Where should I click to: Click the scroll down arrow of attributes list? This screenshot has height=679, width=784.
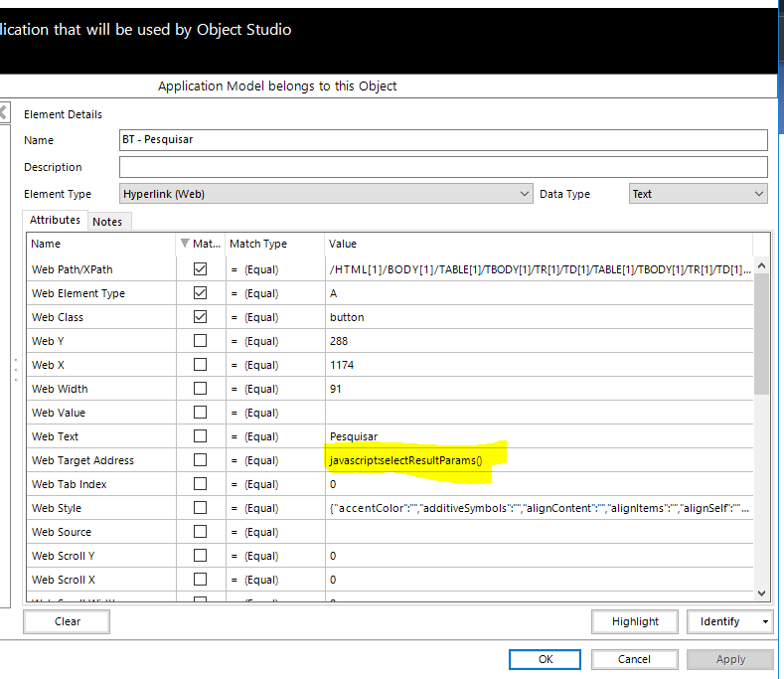pyautogui.click(x=761, y=593)
